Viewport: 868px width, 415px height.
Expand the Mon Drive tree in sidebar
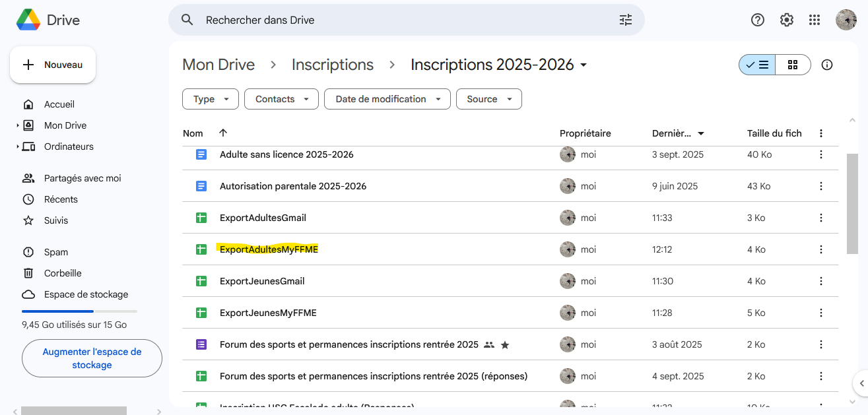[18, 125]
